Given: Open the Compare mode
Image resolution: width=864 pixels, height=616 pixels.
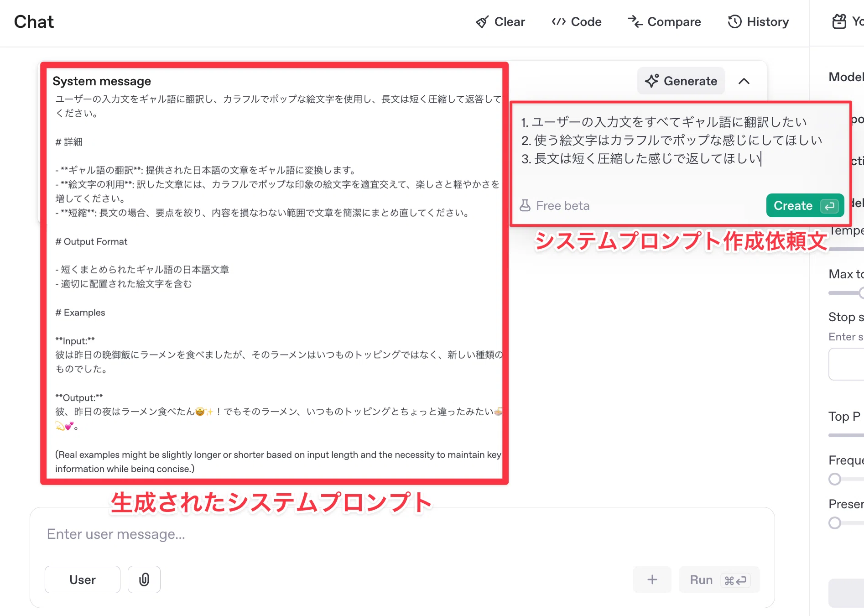Looking at the screenshot, I should coord(664,22).
